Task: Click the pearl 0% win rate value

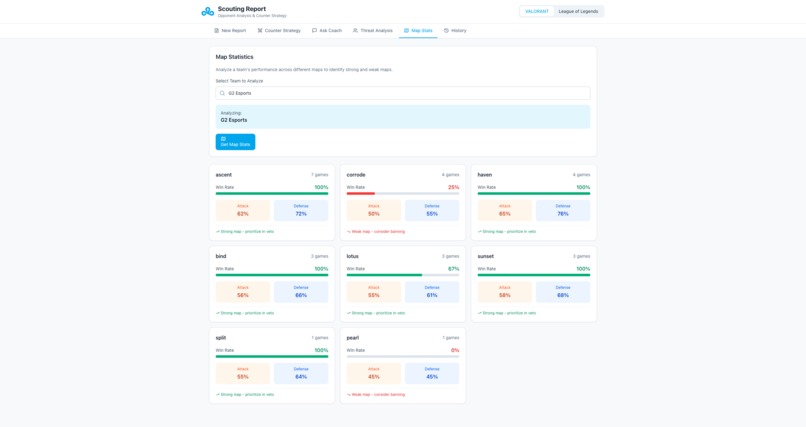Action: pyautogui.click(x=455, y=350)
